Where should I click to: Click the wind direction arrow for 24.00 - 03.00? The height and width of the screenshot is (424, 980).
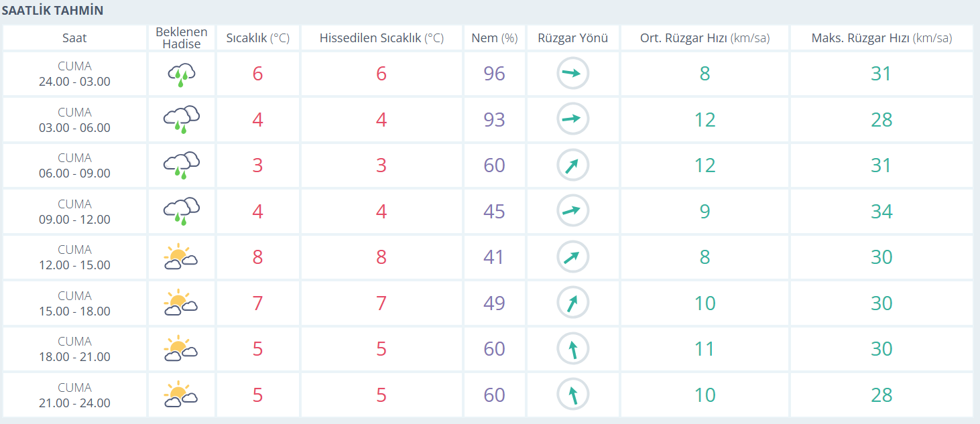572,74
